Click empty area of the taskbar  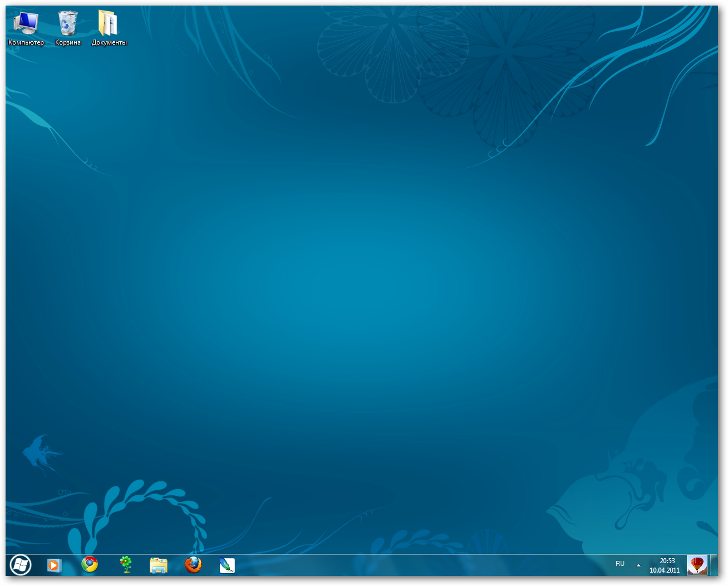[417, 565]
